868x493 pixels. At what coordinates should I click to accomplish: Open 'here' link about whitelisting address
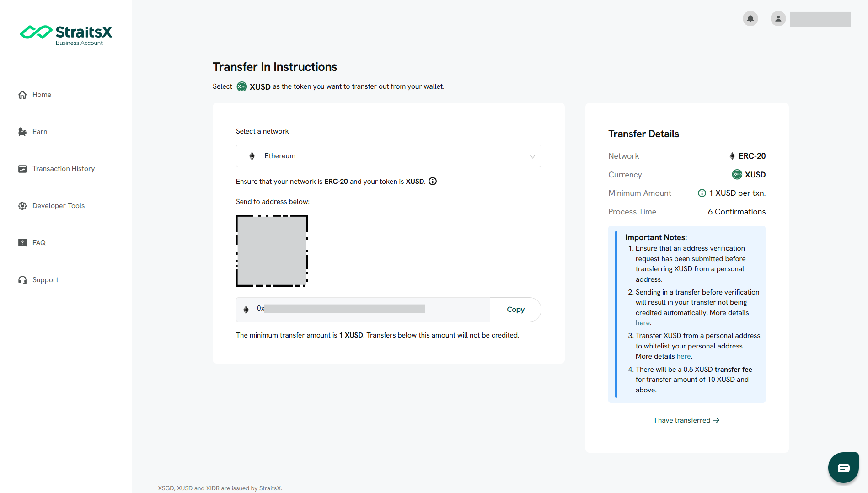coord(684,356)
